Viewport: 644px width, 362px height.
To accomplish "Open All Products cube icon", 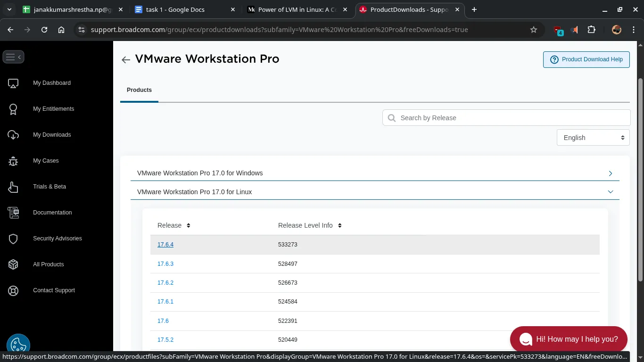I will [13, 264].
